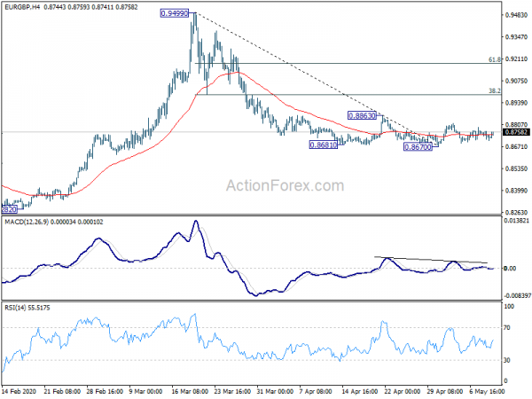Viewport: 532px width, 399px height.
Task: Click the 0.90750 price axis value
Action: click(516, 81)
